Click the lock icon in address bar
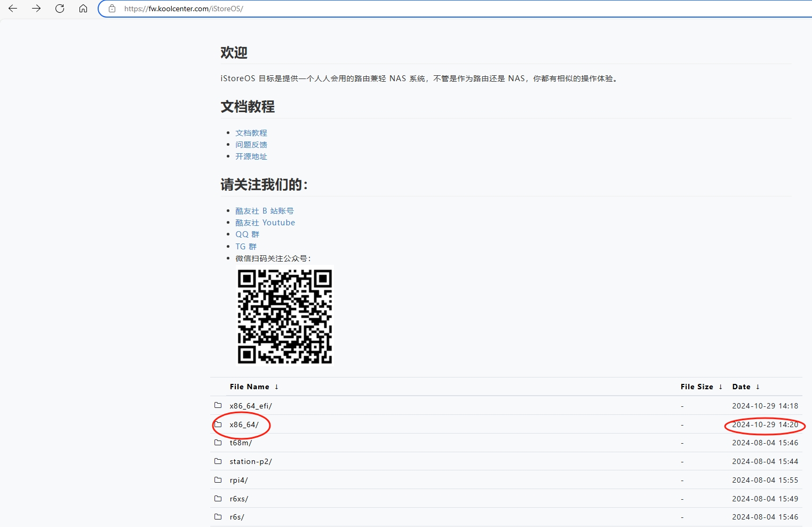Image resolution: width=812 pixels, height=527 pixels. pos(112,9)
